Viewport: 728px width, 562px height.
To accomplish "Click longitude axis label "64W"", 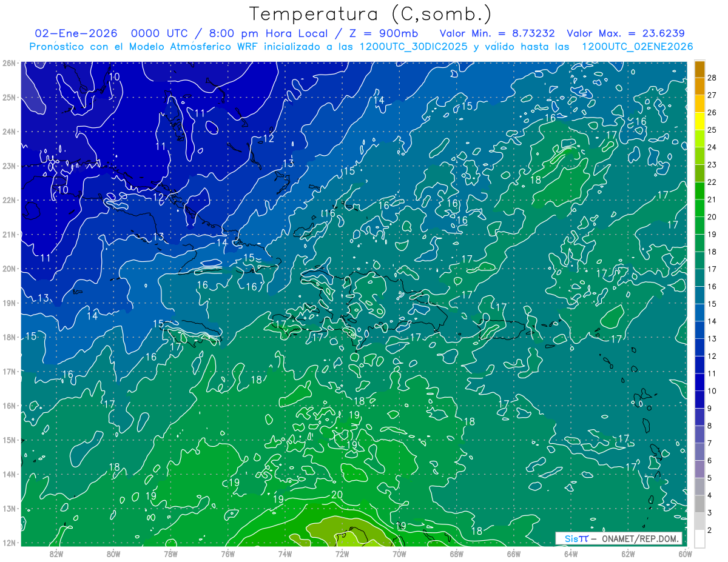I will tap(571, 554).
